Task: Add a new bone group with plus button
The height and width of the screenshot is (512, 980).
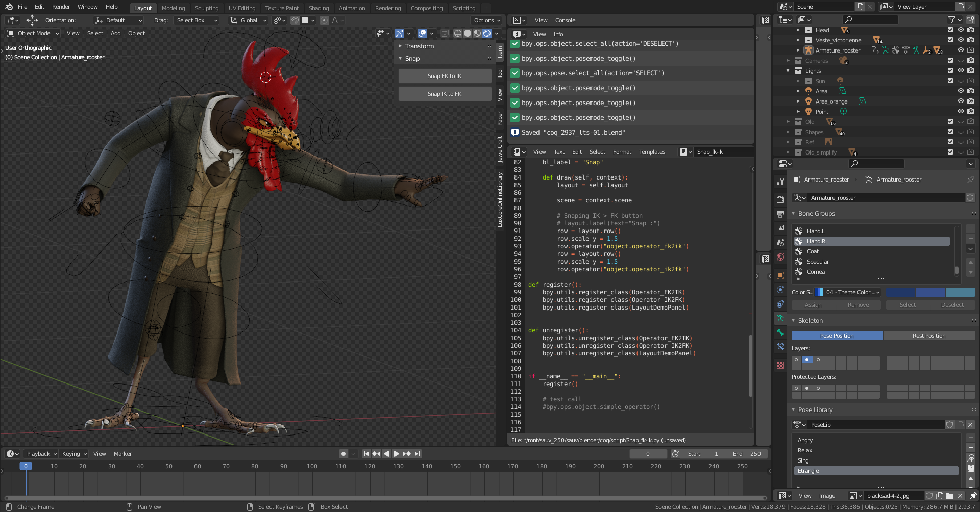Action: 971,228
